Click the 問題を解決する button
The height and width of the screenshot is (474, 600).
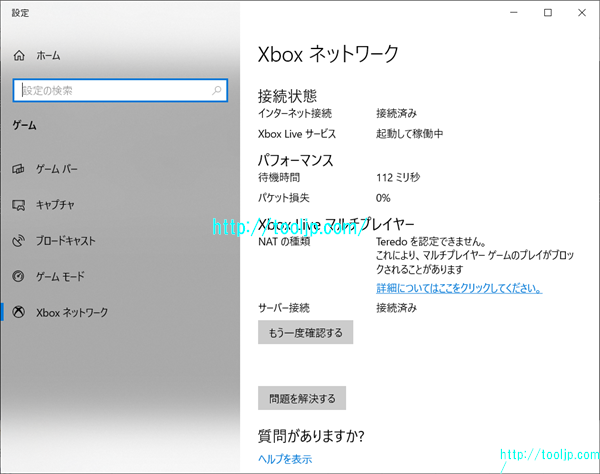pos(302,398)
